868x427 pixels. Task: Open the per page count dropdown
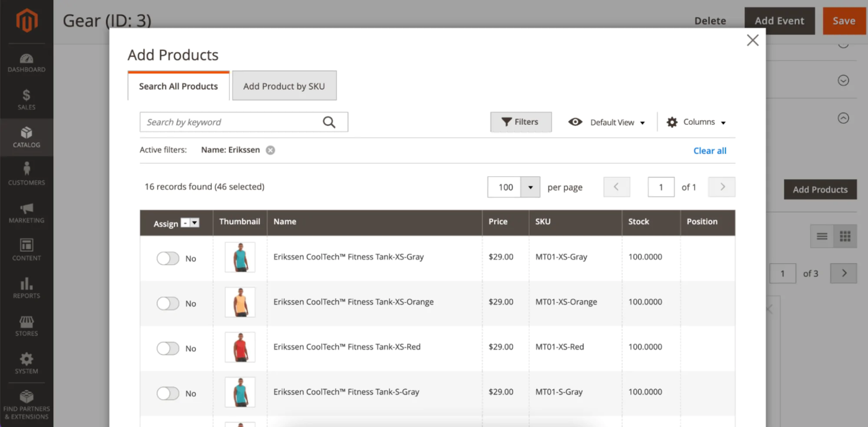point(530,187)
